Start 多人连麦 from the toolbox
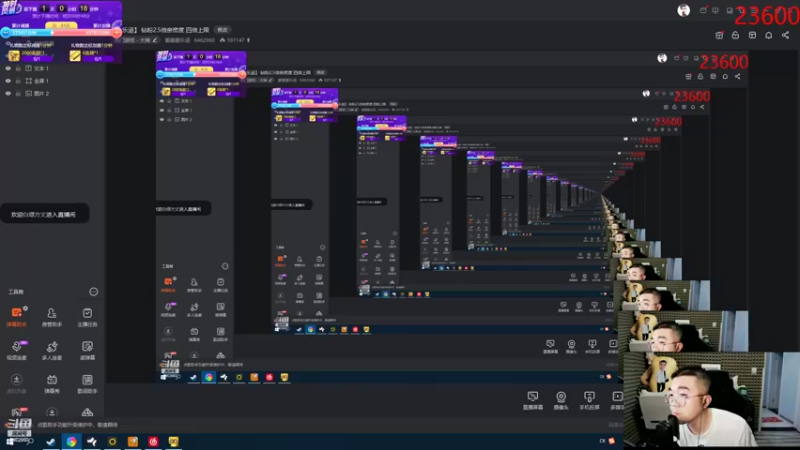 click(52, 351)
